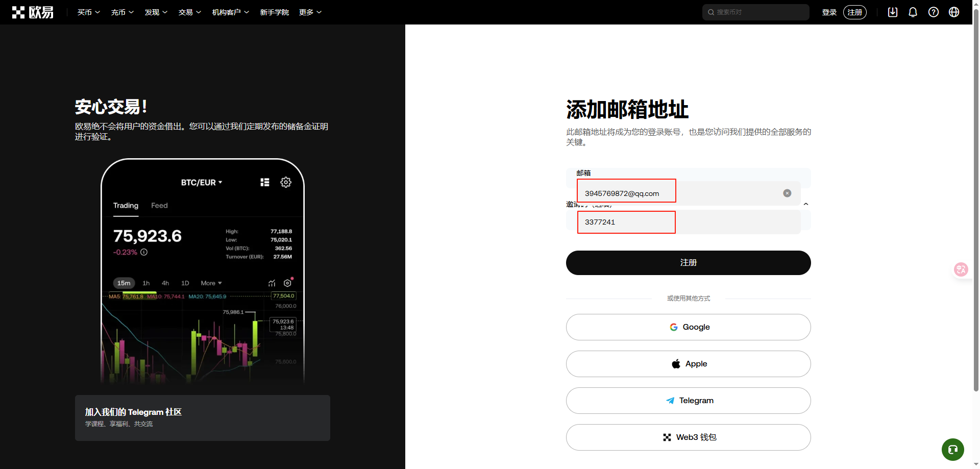This screenshot has height=469, width=980.
Task: Click the search trading pair box
Action: point(755,12)
